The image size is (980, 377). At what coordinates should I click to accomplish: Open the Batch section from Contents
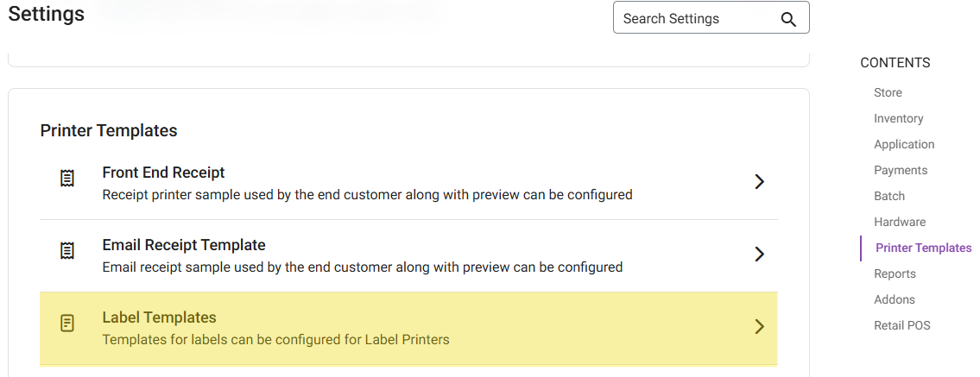[889, 196]
